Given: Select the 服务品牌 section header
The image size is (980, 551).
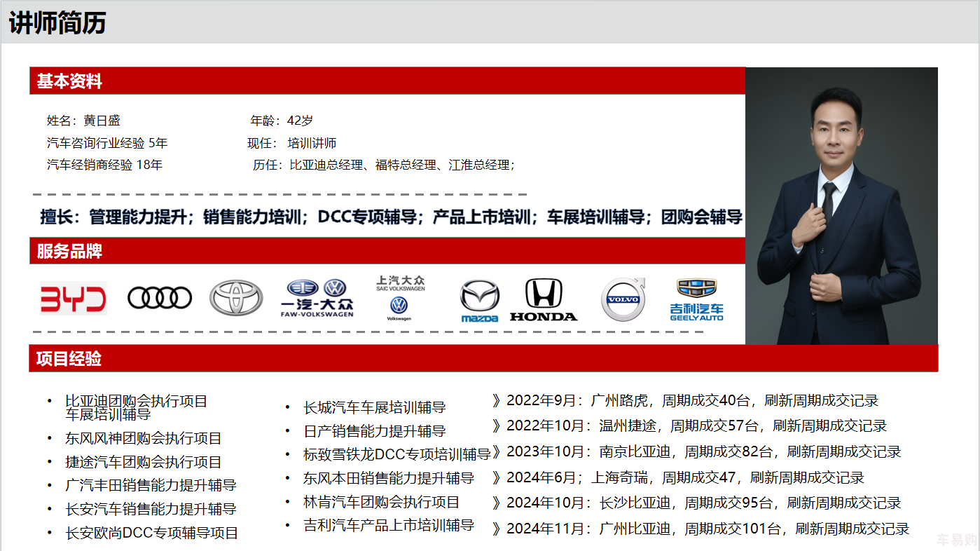Looking at the screenshot, I should coord(387,251).
